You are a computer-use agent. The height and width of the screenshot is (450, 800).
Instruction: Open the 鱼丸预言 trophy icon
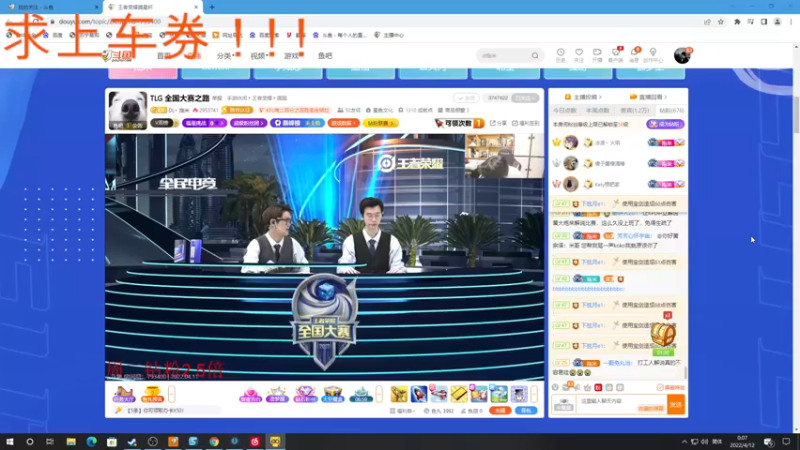pos(152,394)
